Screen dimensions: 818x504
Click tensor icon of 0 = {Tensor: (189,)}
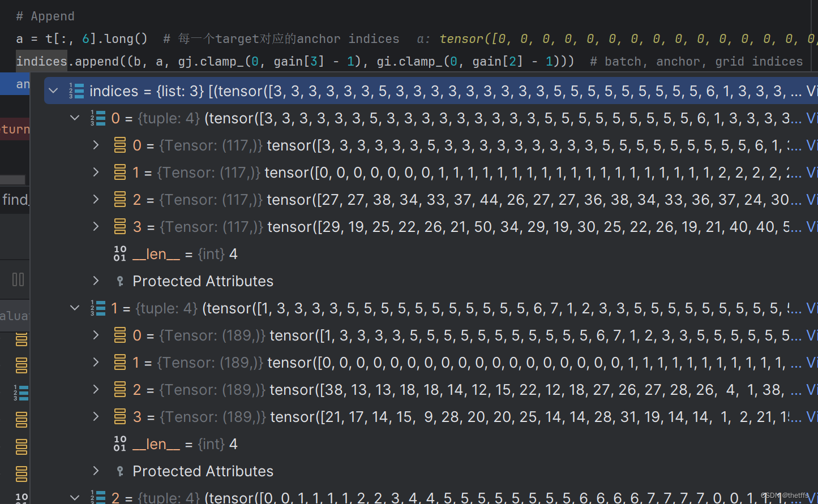(120, 335)
